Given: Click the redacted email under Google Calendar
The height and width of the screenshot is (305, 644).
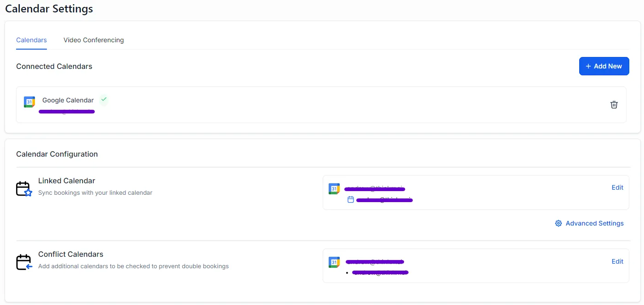Looking at the screenshot, I should pyautogui.click(x=66, y=111).
